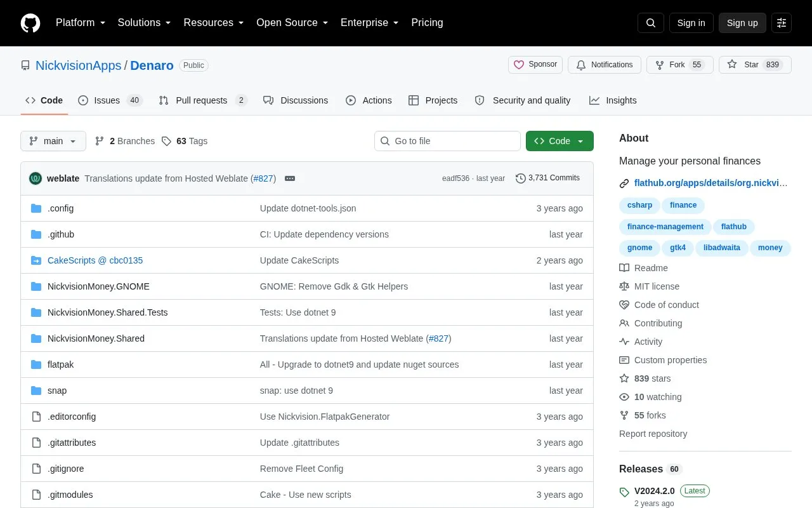Switch to the Issues tab
Screen dimensions: 812x508
(110, 100)
